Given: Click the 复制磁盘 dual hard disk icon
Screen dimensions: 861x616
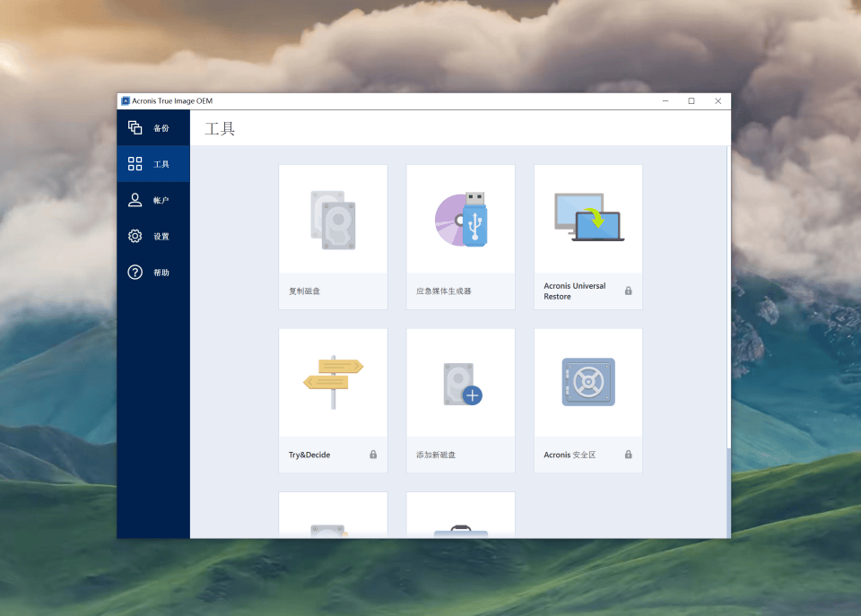Looking at the screenshot, I should tap(334, 221).
